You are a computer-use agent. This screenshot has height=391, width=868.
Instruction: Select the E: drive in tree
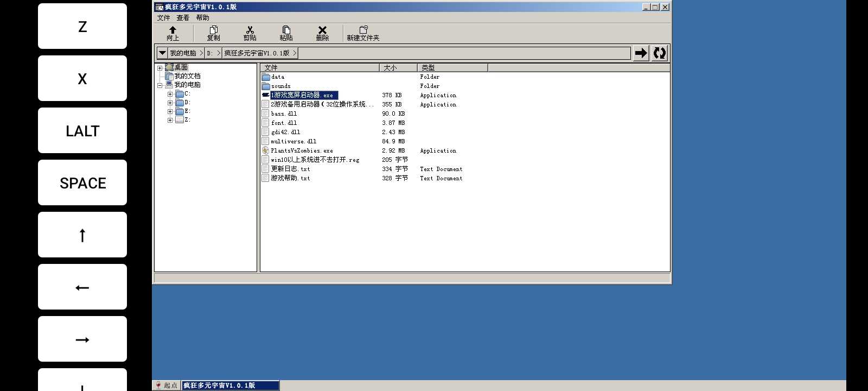point(187,111)
